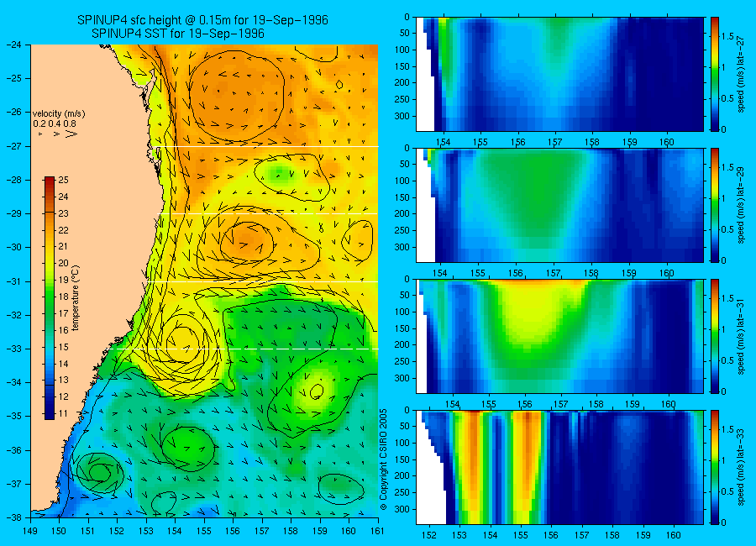
Task: Click the speed color bar for the lat=-29 section
Action: [714, 205]
